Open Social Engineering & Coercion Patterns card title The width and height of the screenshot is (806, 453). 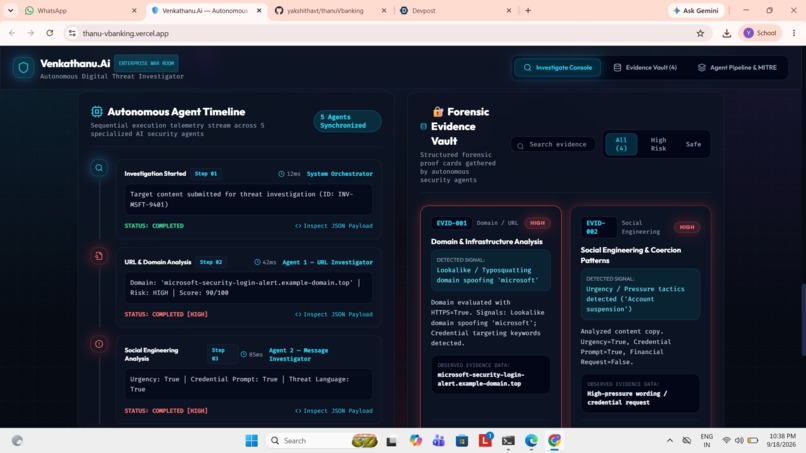pyautogui.click(x=631, y=255)
